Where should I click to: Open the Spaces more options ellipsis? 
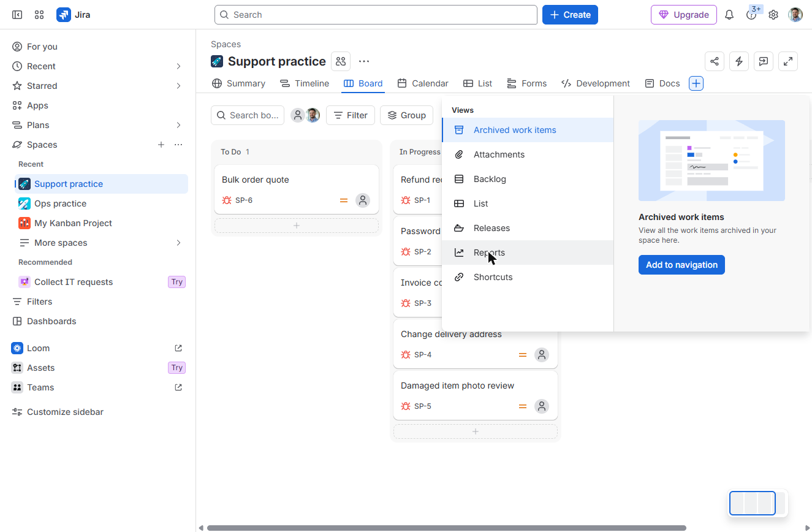click(x=178, y=145)
